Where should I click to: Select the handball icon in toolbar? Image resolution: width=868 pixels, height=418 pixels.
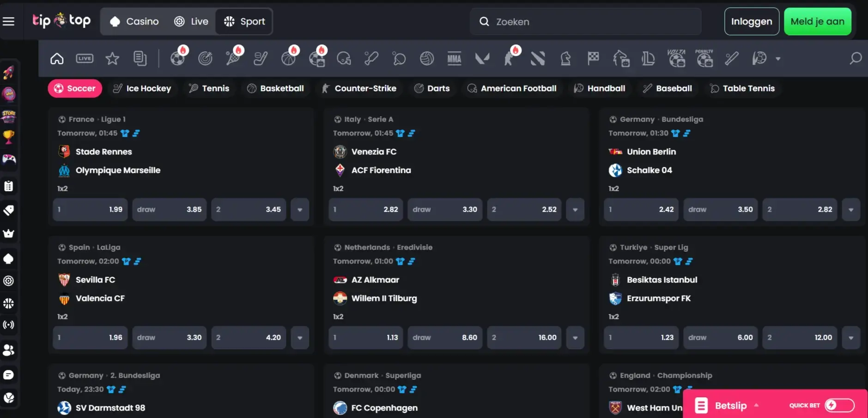(x=759, y=59)
